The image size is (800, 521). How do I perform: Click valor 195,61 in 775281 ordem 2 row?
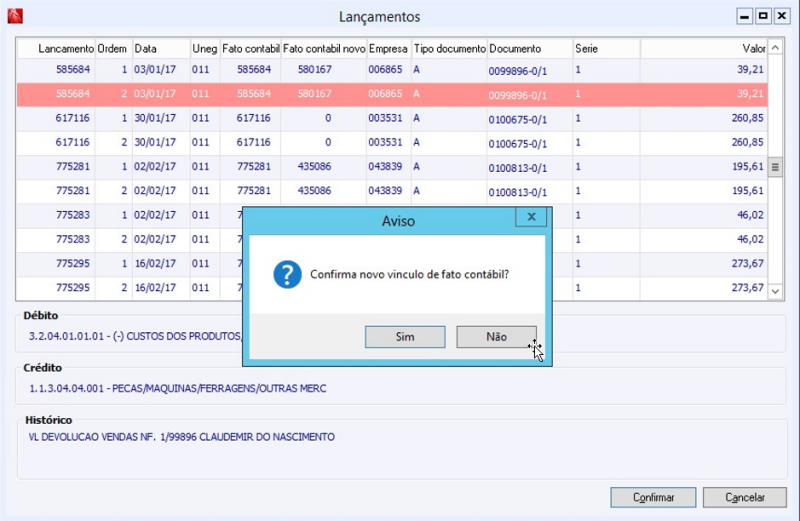[x=747, y=191]
